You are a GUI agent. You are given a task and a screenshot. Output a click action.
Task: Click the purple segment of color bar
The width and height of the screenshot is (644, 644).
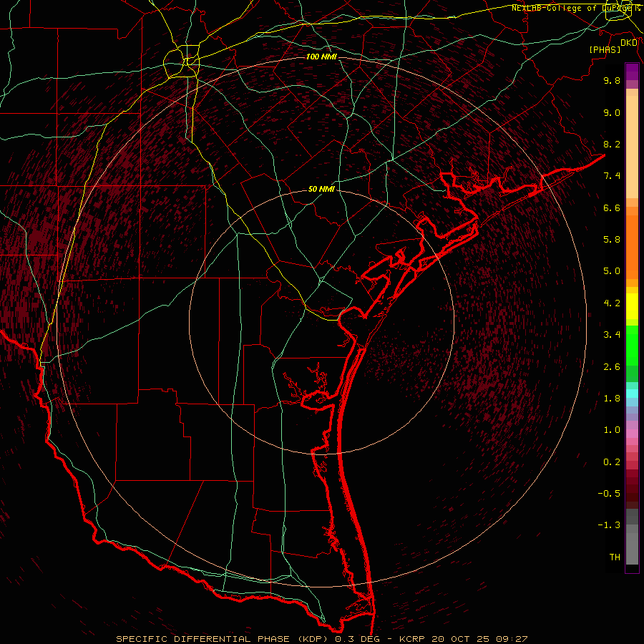coord(632,72)
